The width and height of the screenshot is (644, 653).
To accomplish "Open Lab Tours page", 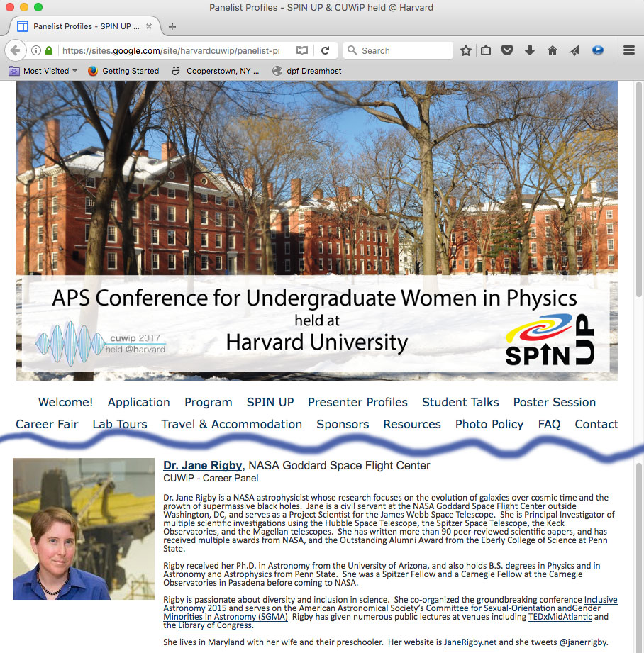I will [x=120, y=425].
